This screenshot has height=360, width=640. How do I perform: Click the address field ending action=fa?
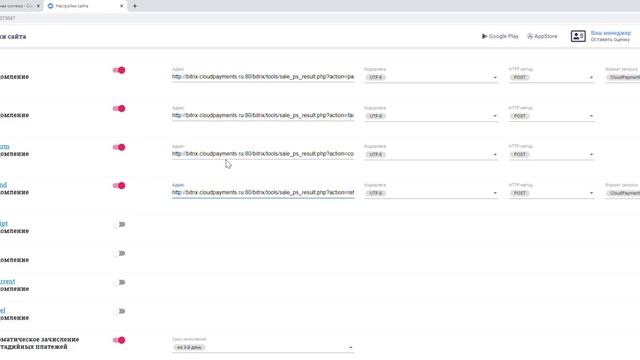(x=263, y=116)
